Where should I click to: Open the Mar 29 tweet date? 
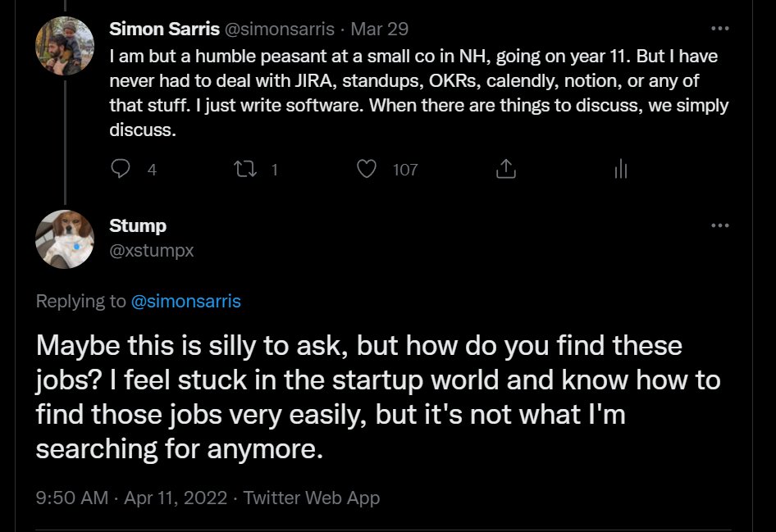[x=379, y=29]
